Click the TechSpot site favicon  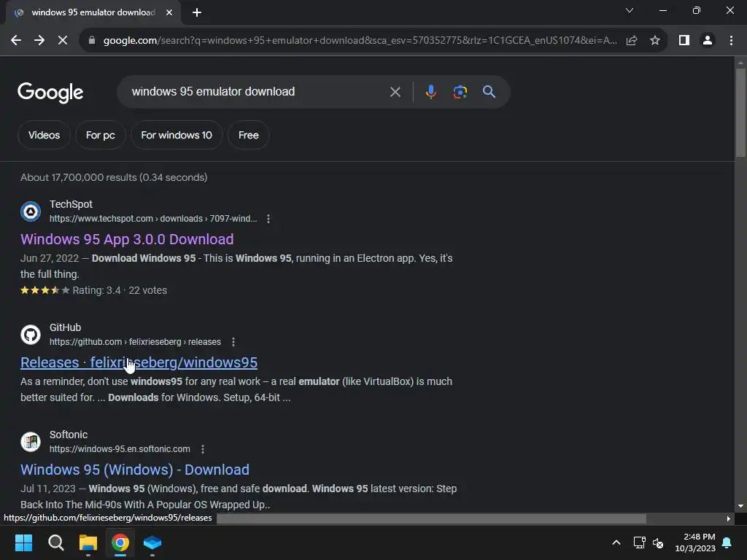[31, 211]
